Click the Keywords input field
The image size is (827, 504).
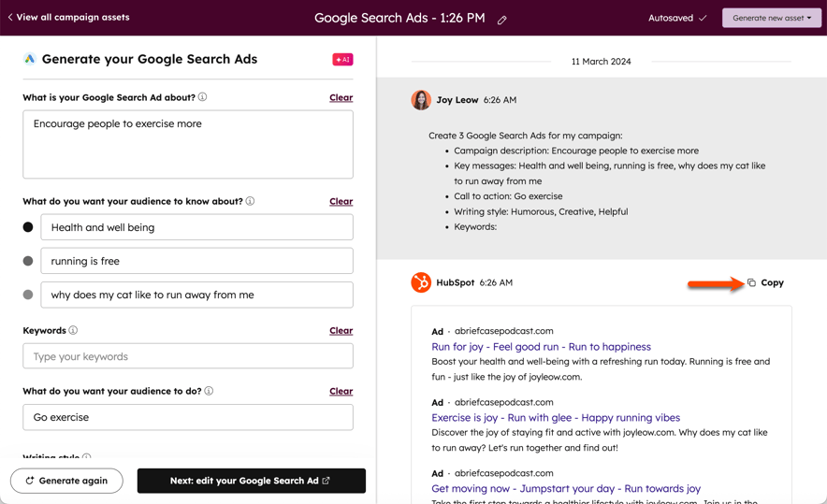(x=188, y=356)
